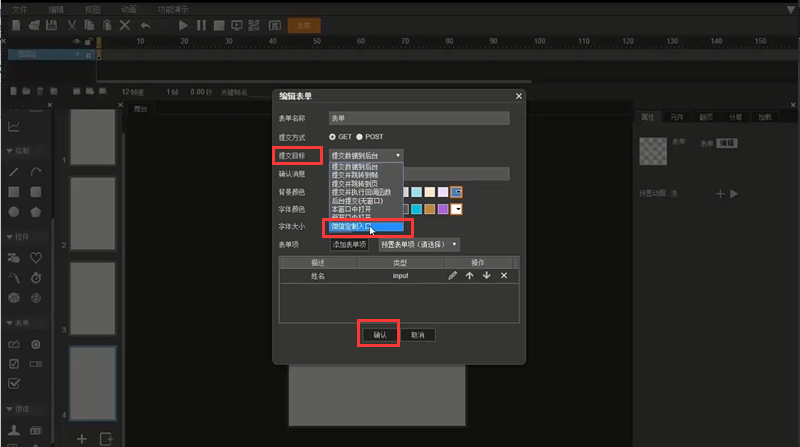Open the JS script editor icon
The height and width of the screenshot is (447, 800).
(x=274, y=25)
